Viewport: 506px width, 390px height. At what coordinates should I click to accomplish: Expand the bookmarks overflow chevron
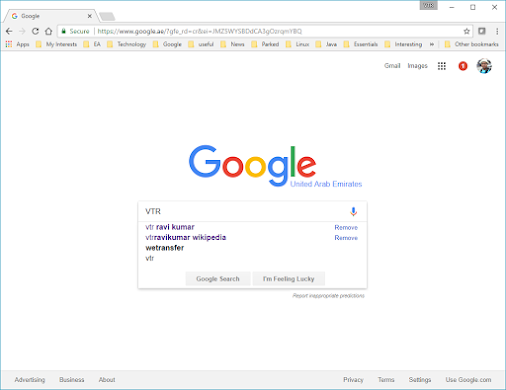tap(432, 44)
